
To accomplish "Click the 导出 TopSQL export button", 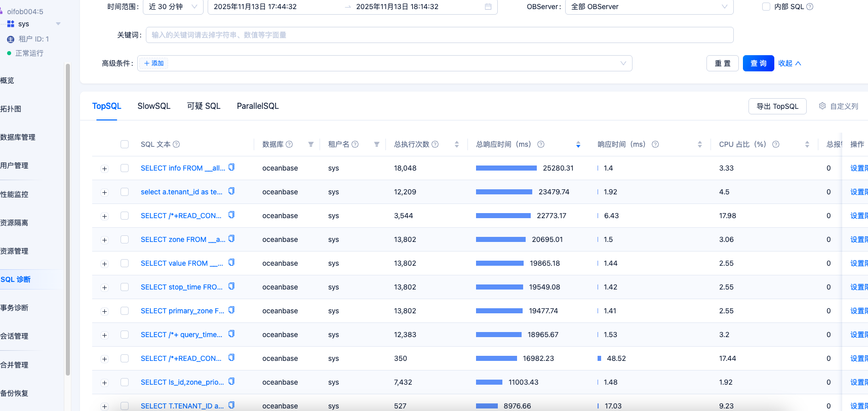I will coord(777,106).
